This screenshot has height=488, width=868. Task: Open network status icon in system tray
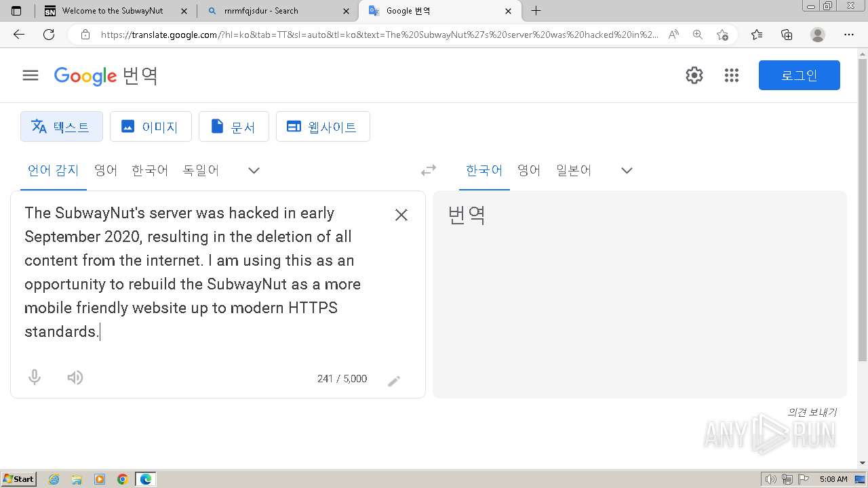787,479
